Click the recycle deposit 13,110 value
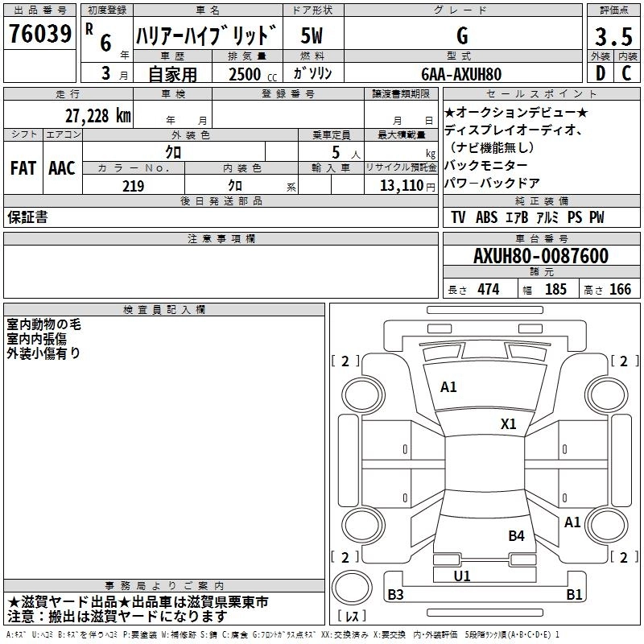 pyautogui.click(x=400, y=186)
